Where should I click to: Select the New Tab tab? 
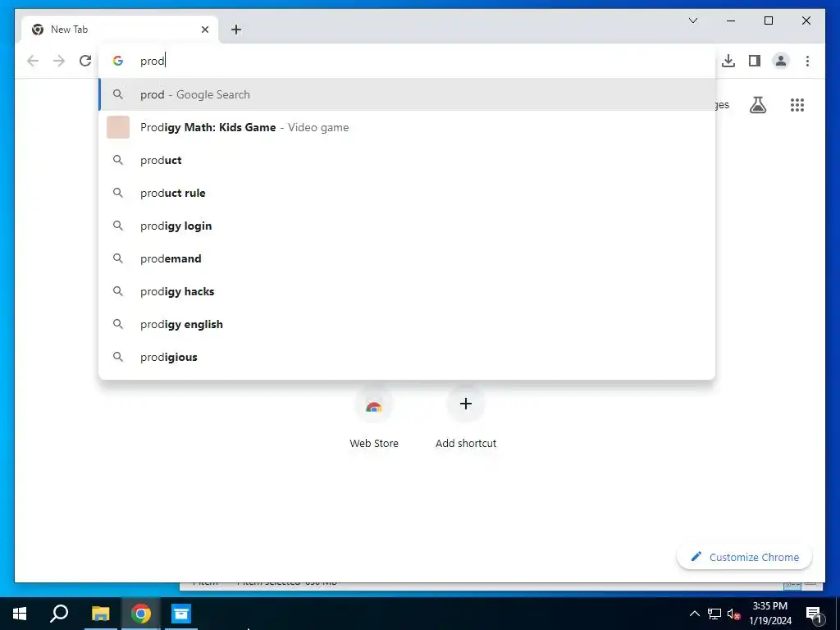tap(119, 30)
